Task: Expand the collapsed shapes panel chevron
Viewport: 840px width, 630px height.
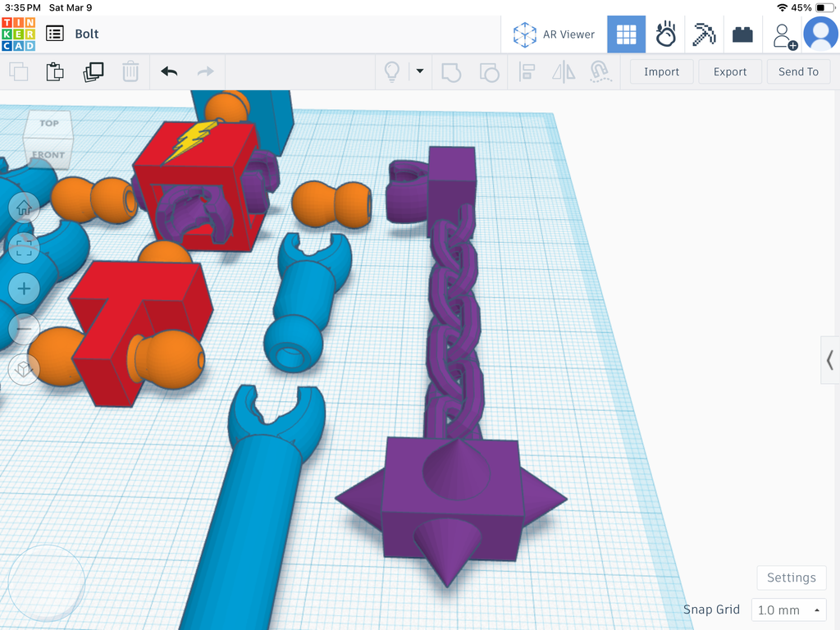Action: [830, 360]
